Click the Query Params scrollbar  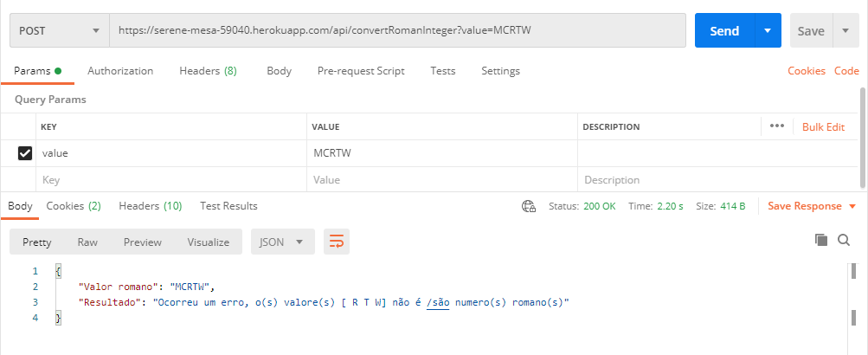click(x=863, y=138)
